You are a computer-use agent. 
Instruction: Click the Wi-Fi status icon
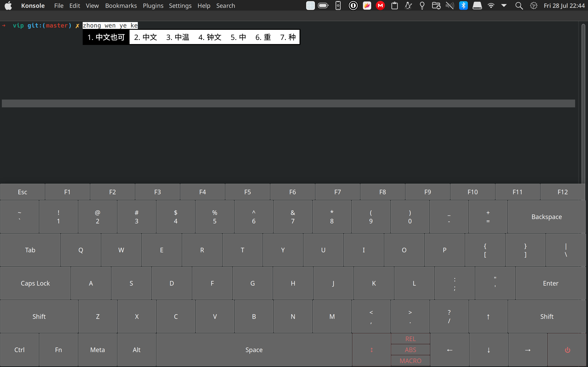click(x=491, y=6)
